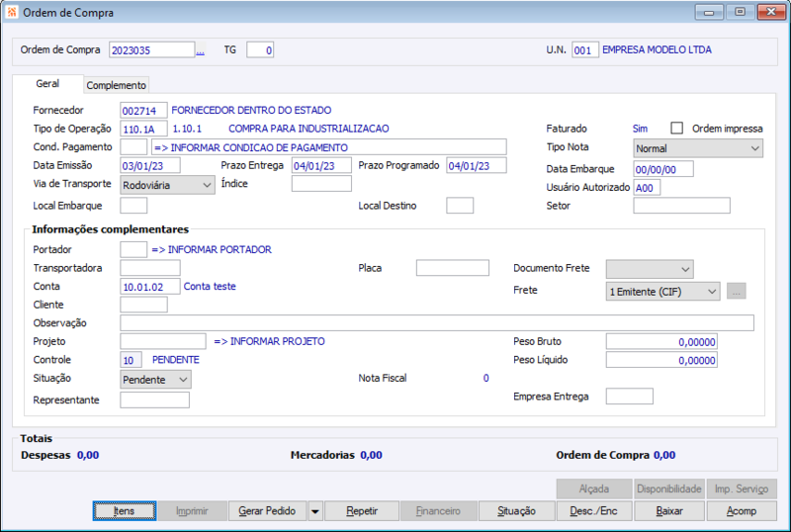Click the Peso Líquido field
The width and height of the screenshot is (791, 532).
(x=661, y=360)
